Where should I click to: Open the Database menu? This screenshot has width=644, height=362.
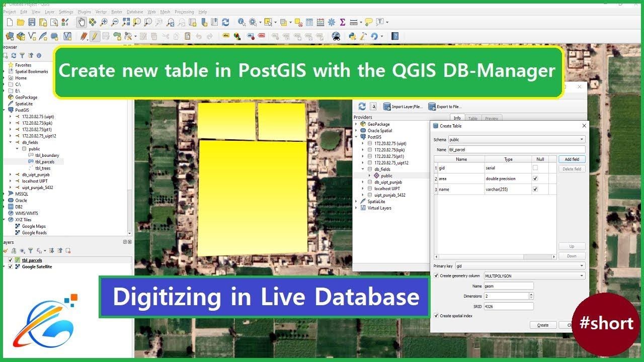[x=135, y=12]
